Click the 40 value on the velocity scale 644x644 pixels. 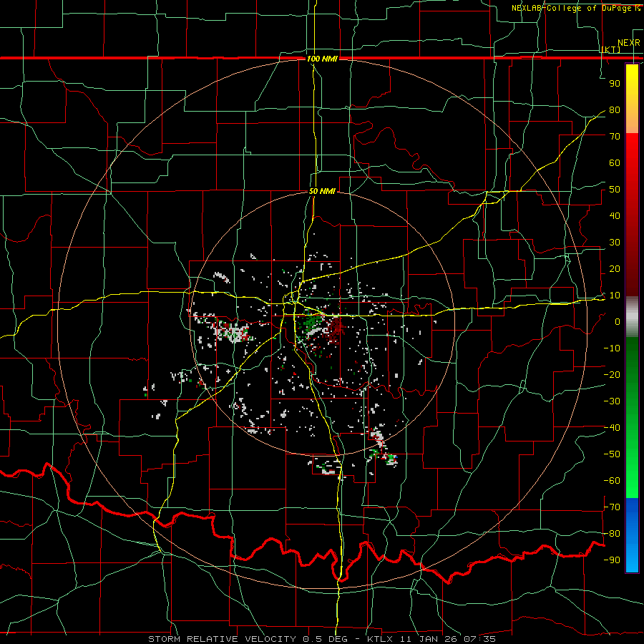click(615, 216)
